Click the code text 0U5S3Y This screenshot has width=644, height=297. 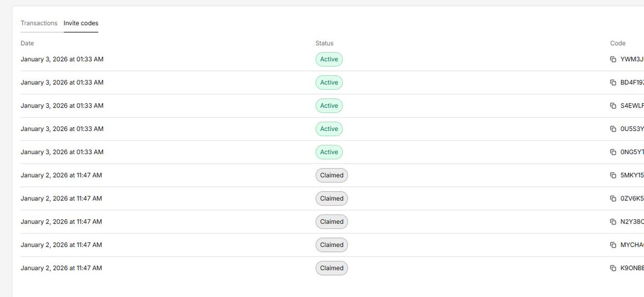coord(632,129)
